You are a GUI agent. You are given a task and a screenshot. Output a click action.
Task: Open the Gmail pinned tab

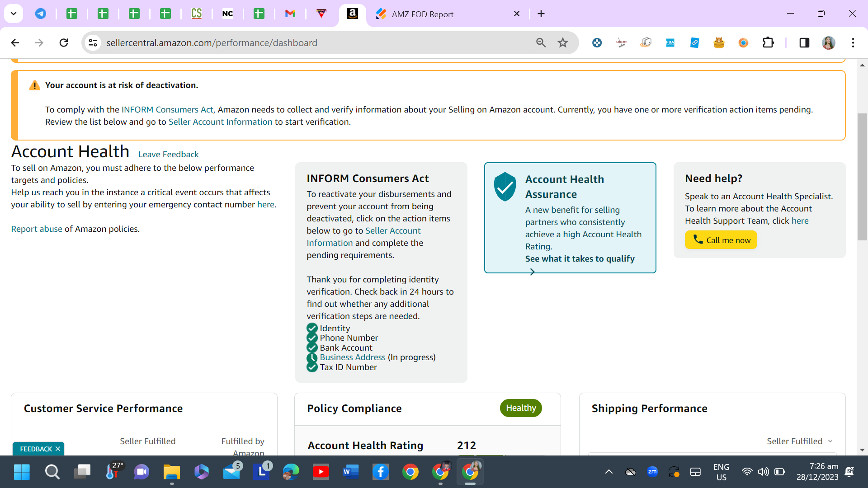[290, 14]
